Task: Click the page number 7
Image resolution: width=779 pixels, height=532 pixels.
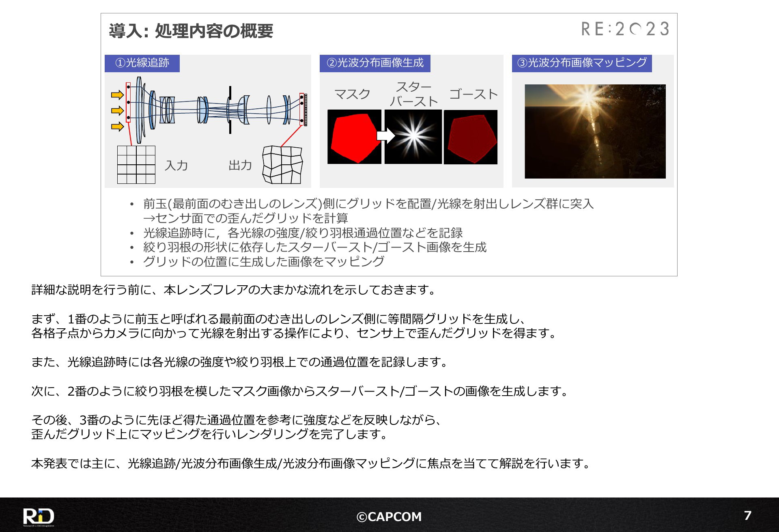Action: click(748, 515)
